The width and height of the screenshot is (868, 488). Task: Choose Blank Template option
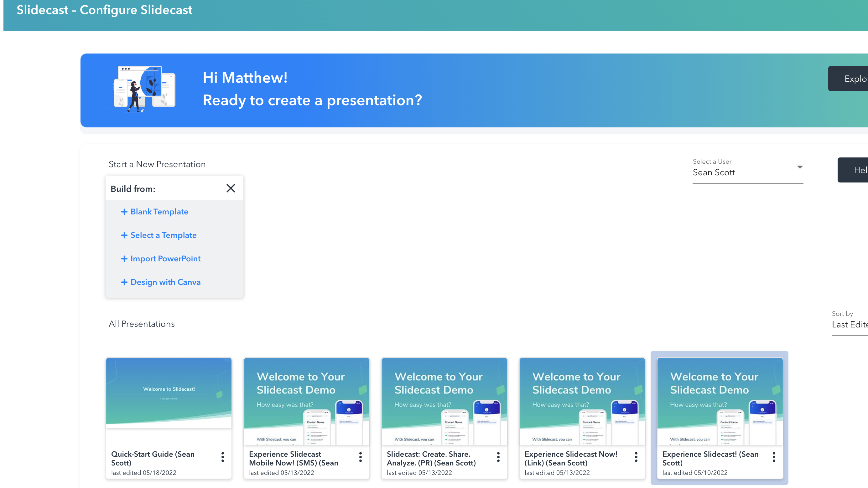pos(159,212)
